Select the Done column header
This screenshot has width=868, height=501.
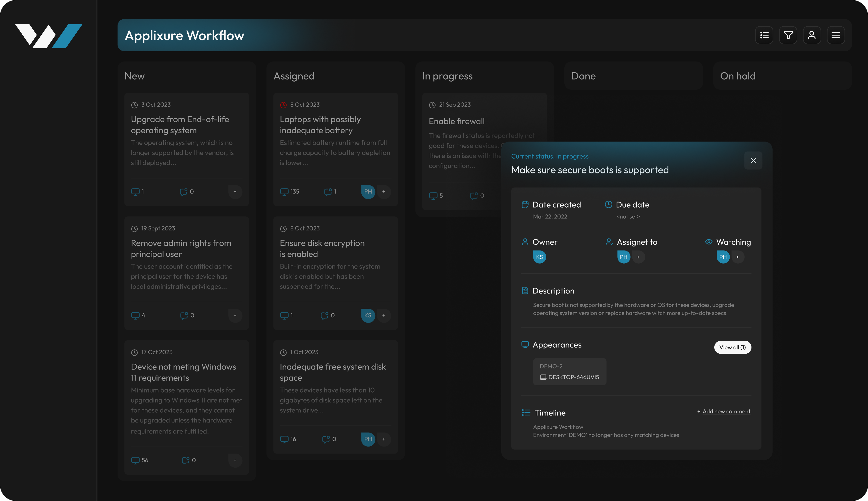[x=583, y=76]
